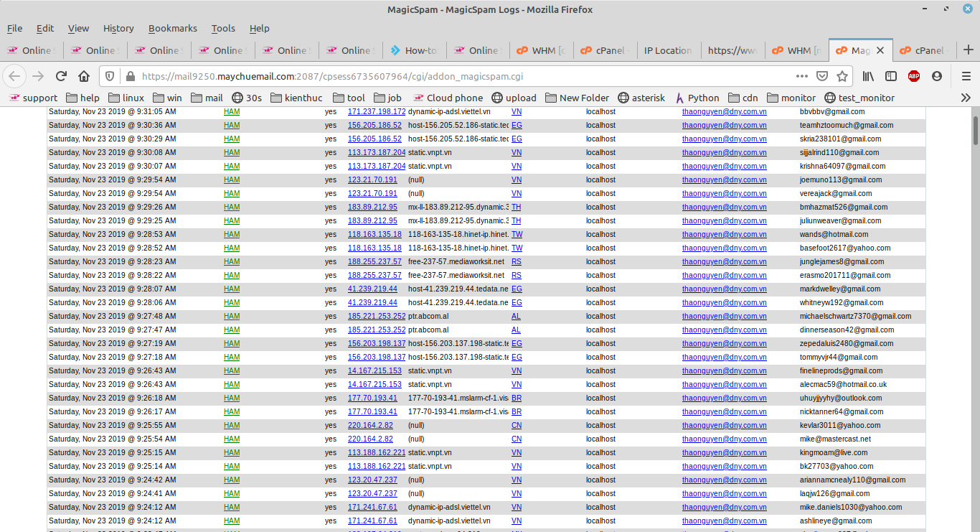980x532 pixels.
Task: Open the File menu
Action: (x=14, y=28)
